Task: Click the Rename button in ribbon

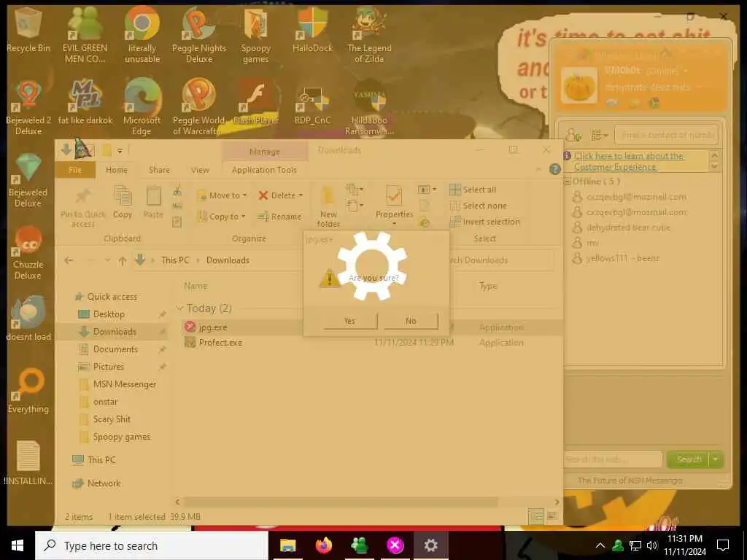Action: click(279, 217)
